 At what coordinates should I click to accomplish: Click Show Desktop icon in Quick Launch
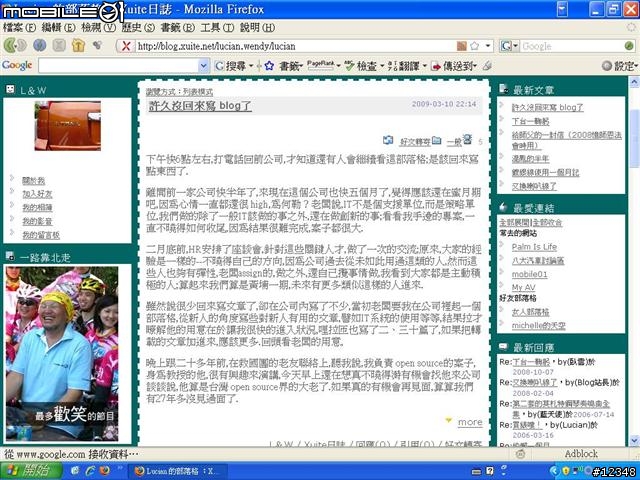point(75,471)
